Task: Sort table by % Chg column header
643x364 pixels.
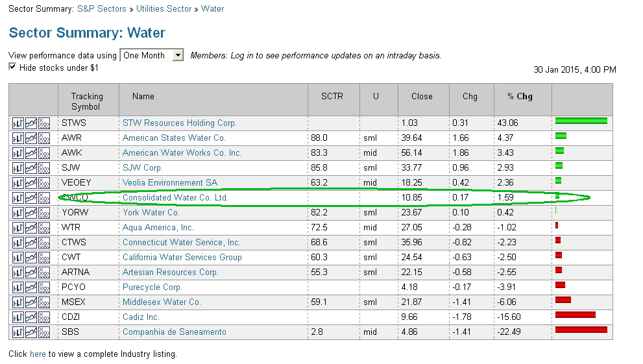Action: pos(520,96)
